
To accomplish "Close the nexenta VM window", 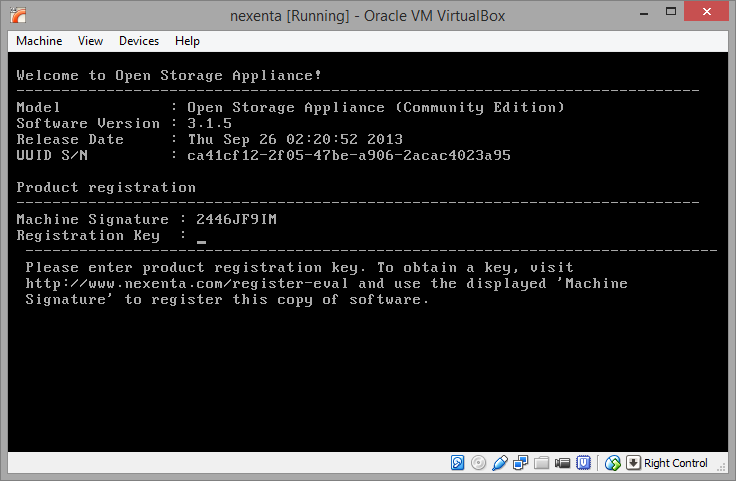I will (707, 12).
